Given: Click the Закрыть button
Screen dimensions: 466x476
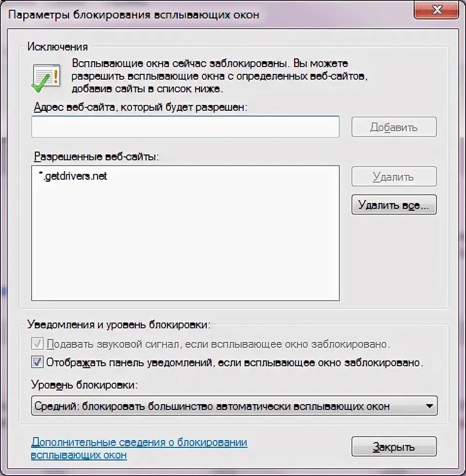Looking at the screenshot, I should 394,446.
